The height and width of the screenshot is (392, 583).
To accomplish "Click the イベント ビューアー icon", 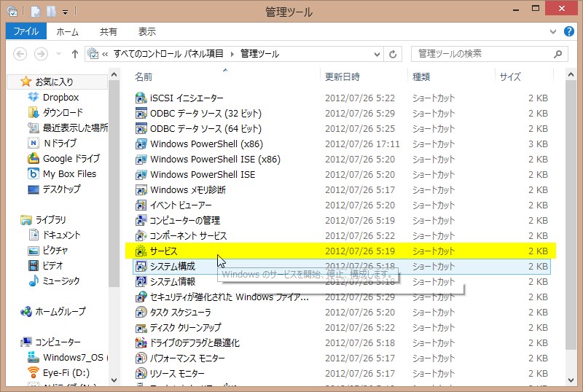I will coord(141,205).
